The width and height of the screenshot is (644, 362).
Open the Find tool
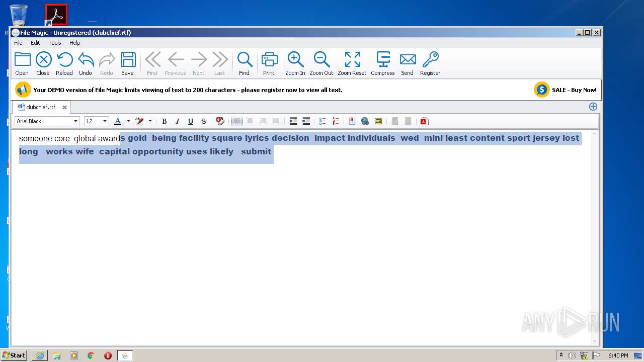click(245, 63)
